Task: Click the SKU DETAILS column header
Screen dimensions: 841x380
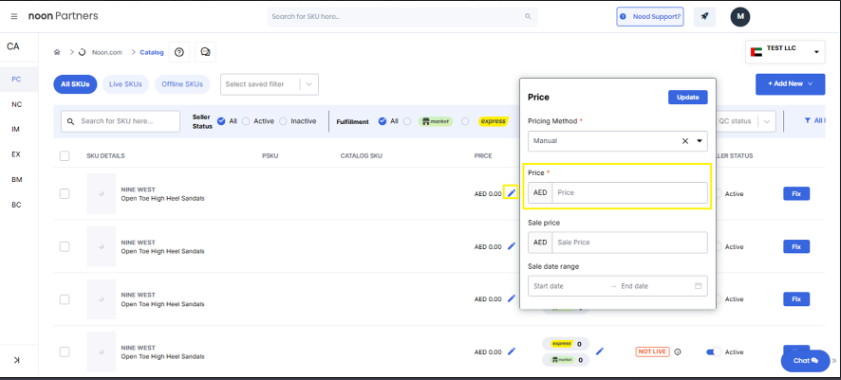Action: point(106,156)
